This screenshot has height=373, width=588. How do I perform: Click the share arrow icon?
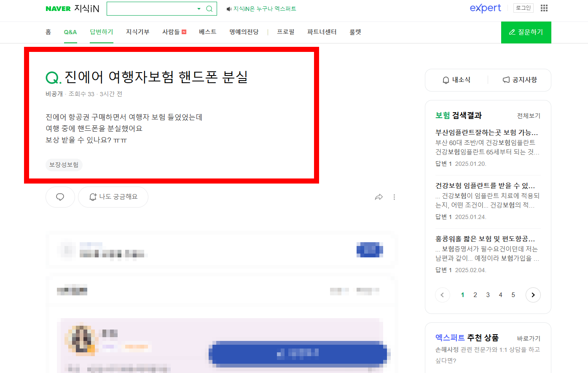pos(379,197)
